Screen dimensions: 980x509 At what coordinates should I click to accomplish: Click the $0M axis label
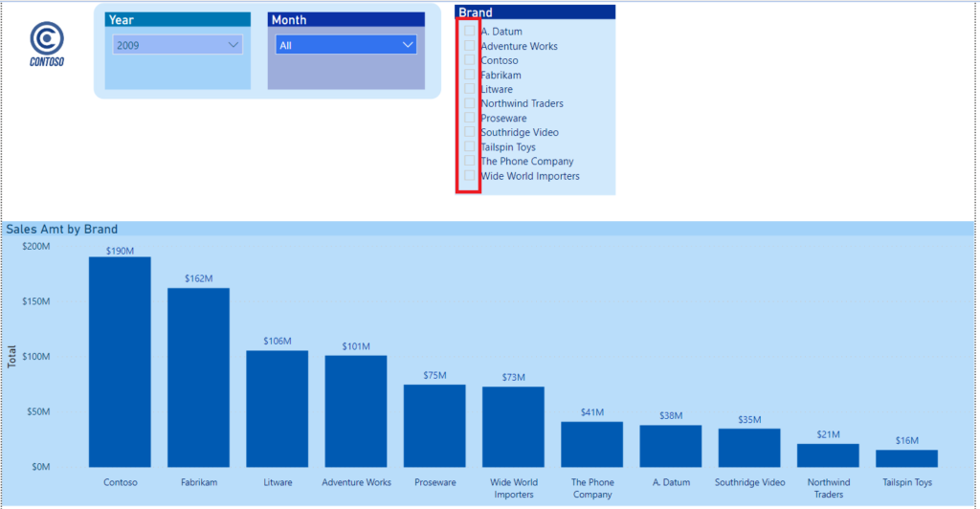pos(41,467)
